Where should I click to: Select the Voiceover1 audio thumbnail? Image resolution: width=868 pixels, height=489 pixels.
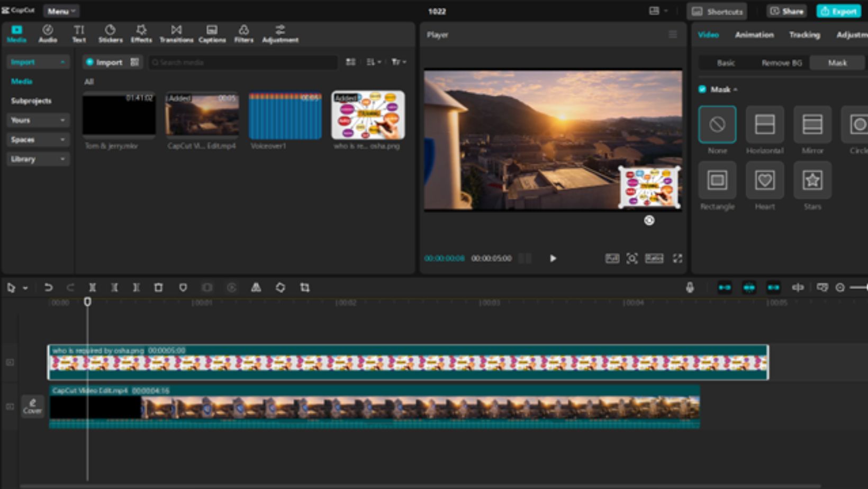point(285,115)
